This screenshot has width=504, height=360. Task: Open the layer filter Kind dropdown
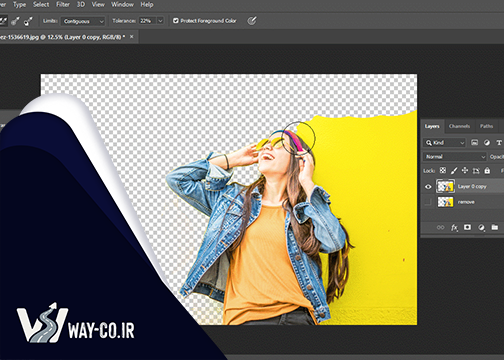tap(445, 143)
